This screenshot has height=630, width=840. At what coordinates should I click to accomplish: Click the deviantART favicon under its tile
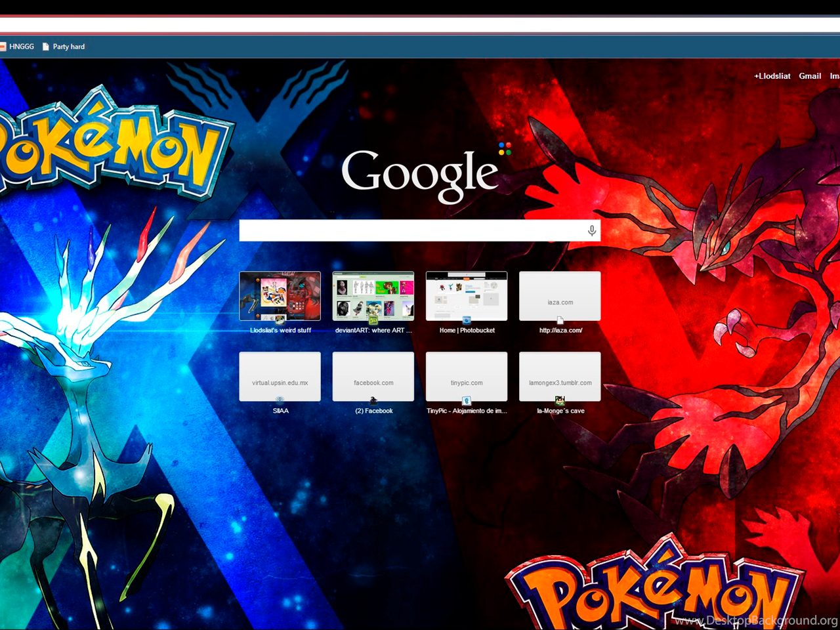[x=373, y=320]
